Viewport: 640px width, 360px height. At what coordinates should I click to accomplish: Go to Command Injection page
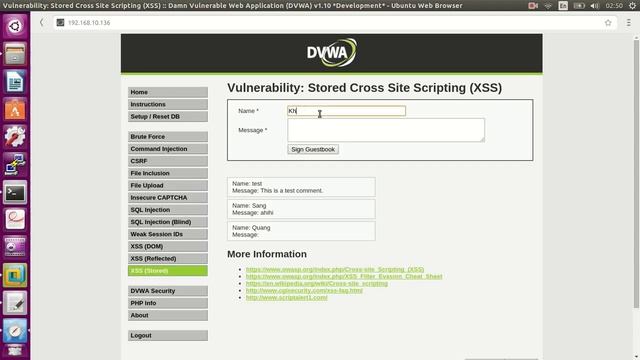pyautogui.click(x=168, y=149)
